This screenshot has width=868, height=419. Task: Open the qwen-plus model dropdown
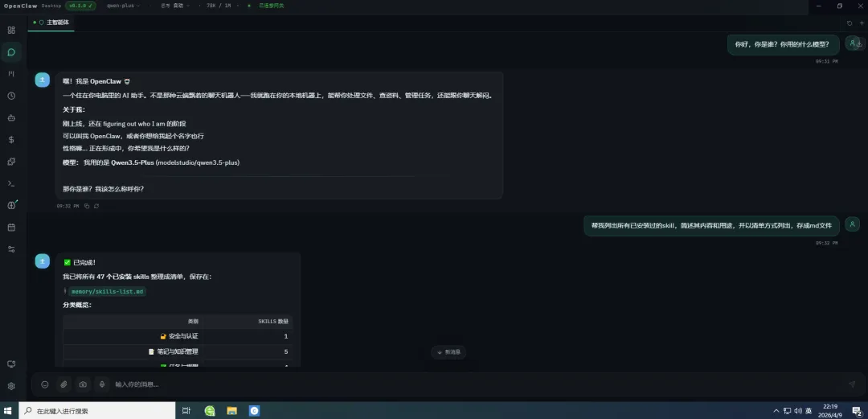(x=123, y=6)
